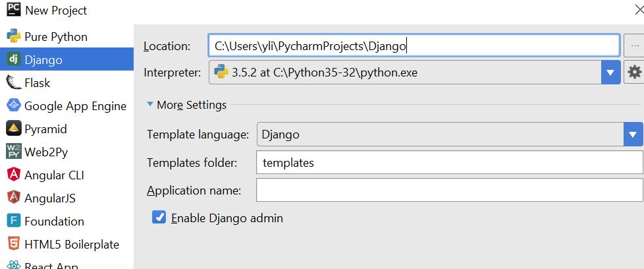Click the Angular CLI shield icon

coord(14,175)
